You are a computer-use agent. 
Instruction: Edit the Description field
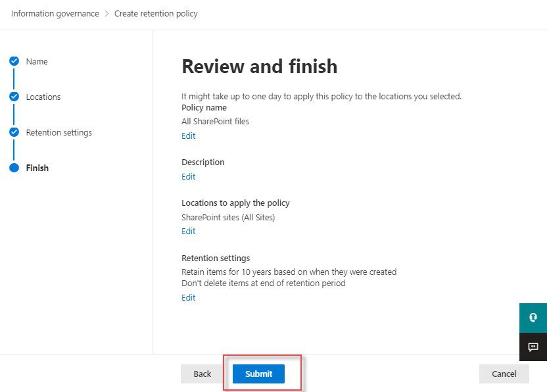point(189,177)
